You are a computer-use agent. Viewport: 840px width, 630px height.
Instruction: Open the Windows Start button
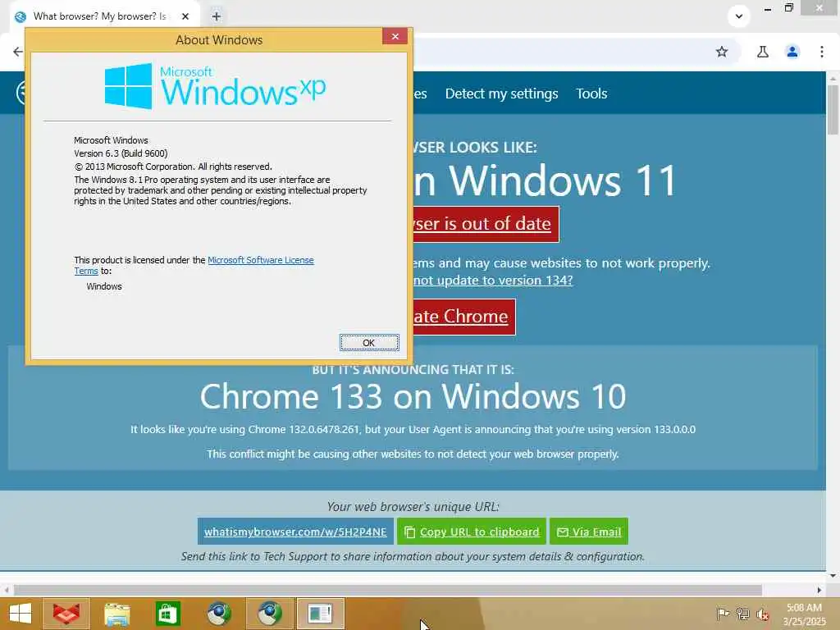(x=21, y=613)
